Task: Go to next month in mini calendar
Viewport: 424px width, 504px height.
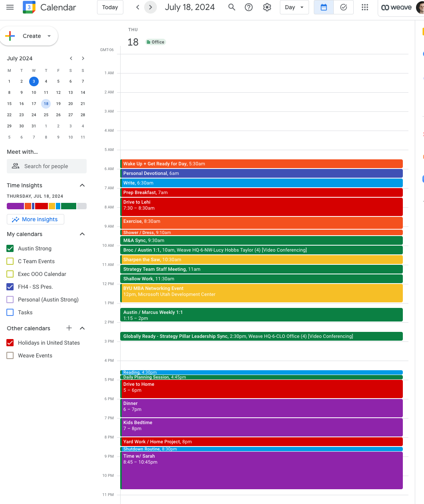Action: 83,58
